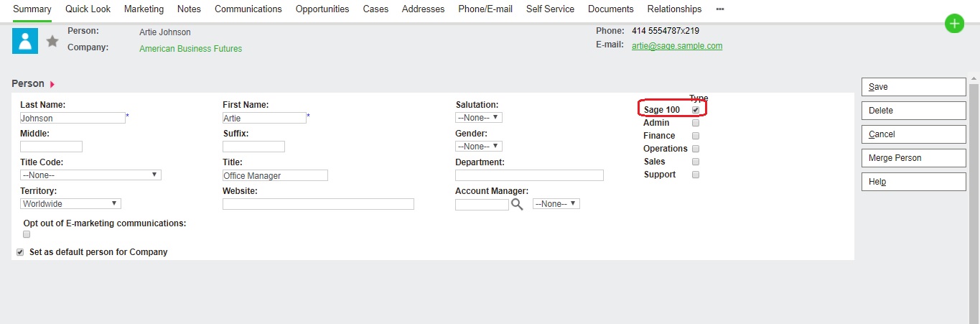Open the Territory dropdown showing Worldwide
The width and height of the screenshot is (980, 324).
70,203
